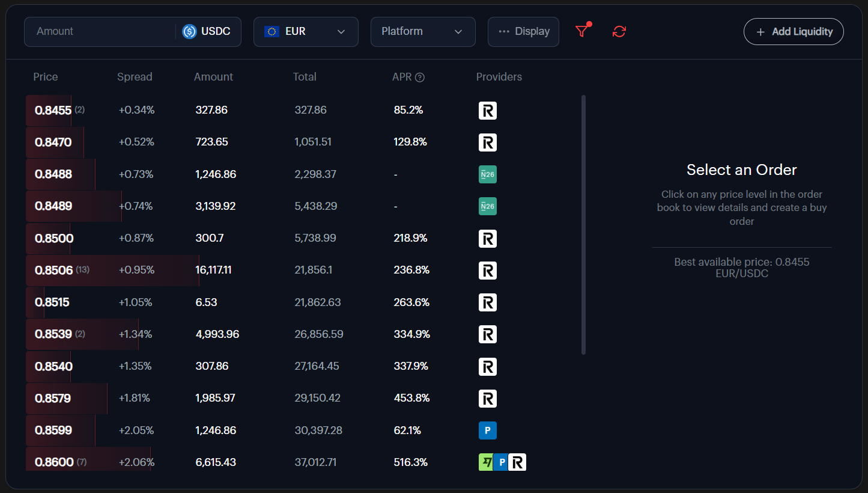Click the PayPal icon in the 0.8600 row
Screen dimensions: 868x493
(x=501, y=462)
